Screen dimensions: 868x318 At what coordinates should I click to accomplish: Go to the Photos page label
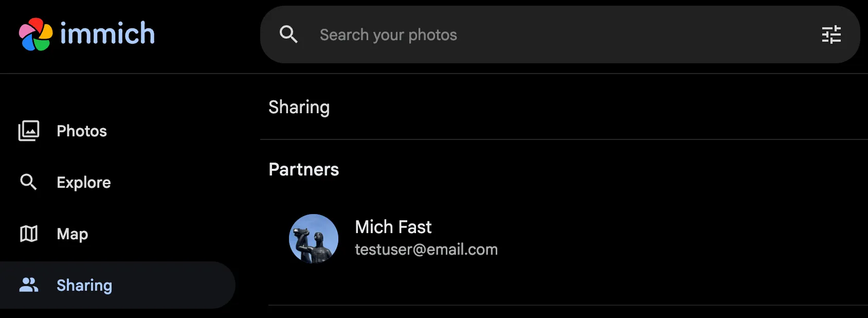pyautogui.click(x=82, y=131)
